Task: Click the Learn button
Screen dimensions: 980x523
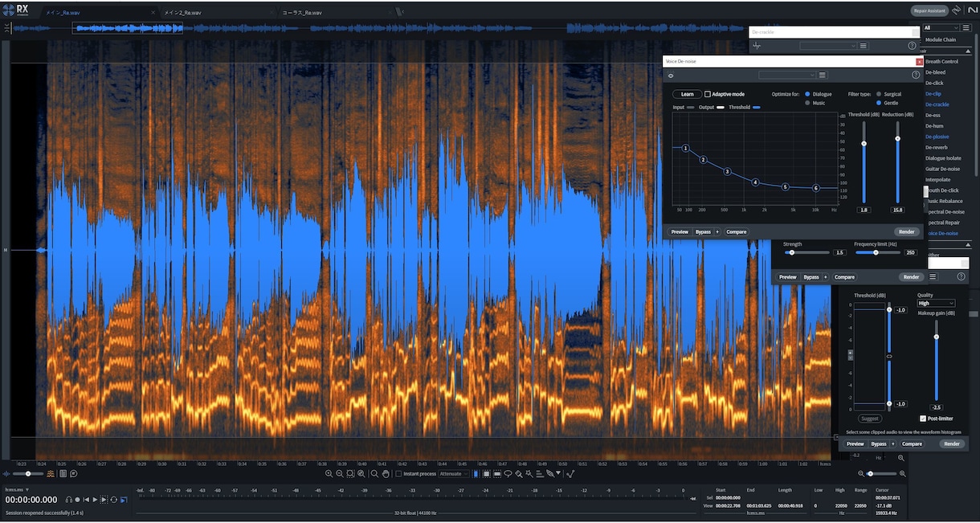Action: coord(687,94)
